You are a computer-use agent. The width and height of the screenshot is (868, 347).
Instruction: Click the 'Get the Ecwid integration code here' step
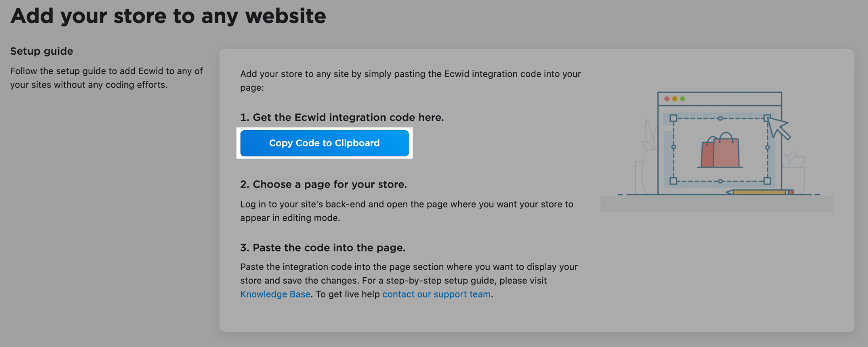click(342, 118)
